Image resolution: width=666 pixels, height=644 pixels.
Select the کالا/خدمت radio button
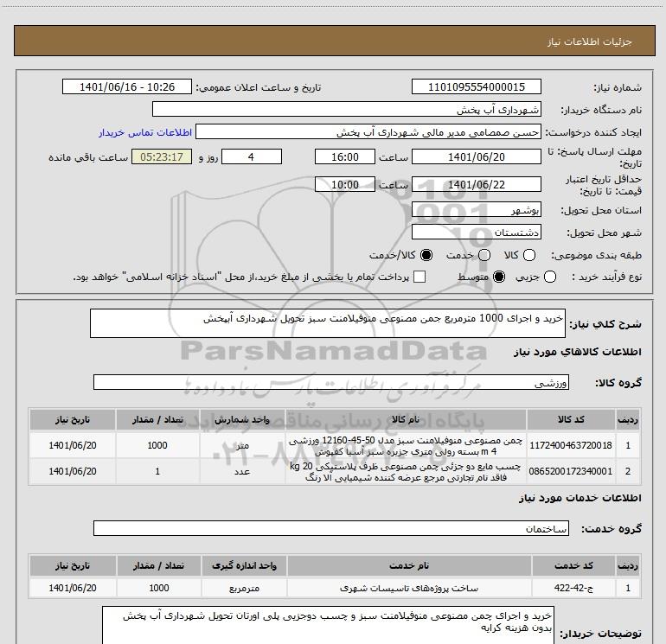426,255
